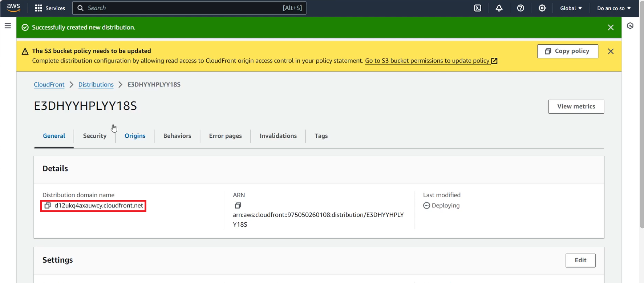Copy the distribution domain name icon
This screenshot has width=644, height=283.
(x=48, y=206)
